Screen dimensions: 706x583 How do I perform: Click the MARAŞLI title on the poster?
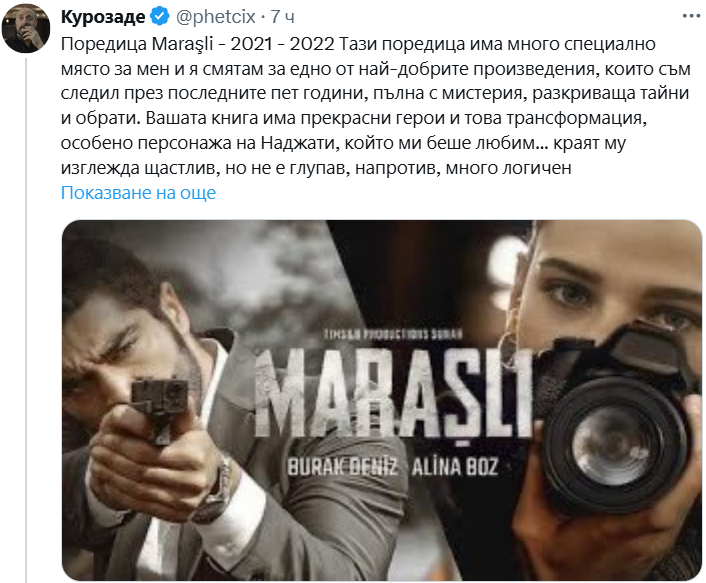(x=394, y=394)
